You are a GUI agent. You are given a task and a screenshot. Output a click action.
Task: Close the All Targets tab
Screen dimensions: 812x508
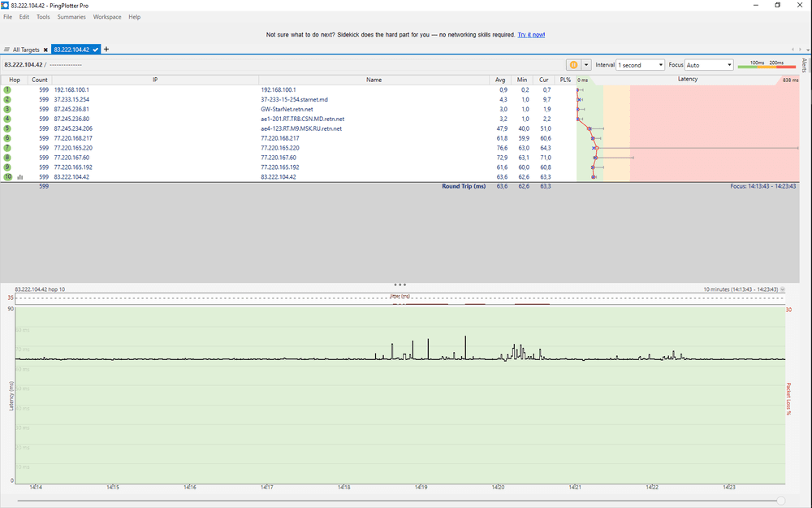(45, 50)
